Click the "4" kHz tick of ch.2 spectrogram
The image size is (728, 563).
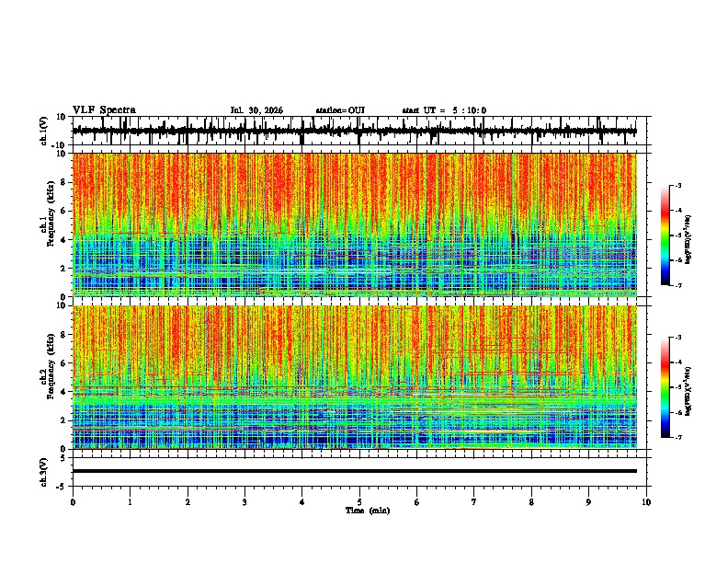pos(63,392)
